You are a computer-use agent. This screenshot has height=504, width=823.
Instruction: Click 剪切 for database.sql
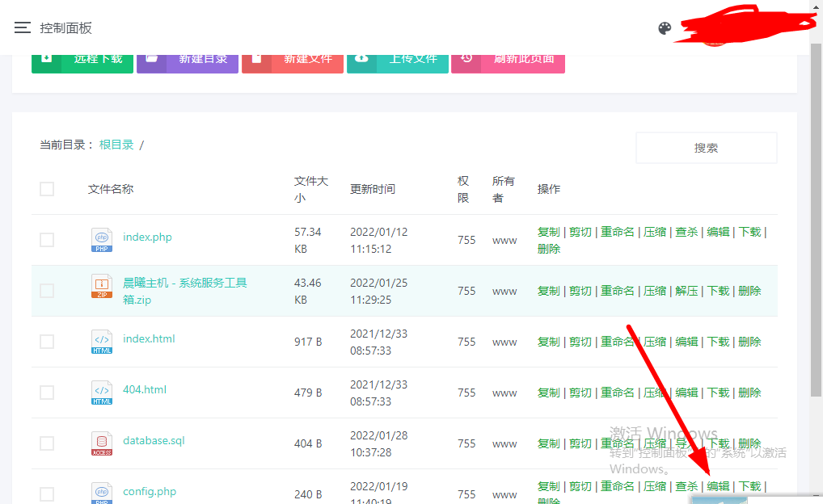click(580, 443)
